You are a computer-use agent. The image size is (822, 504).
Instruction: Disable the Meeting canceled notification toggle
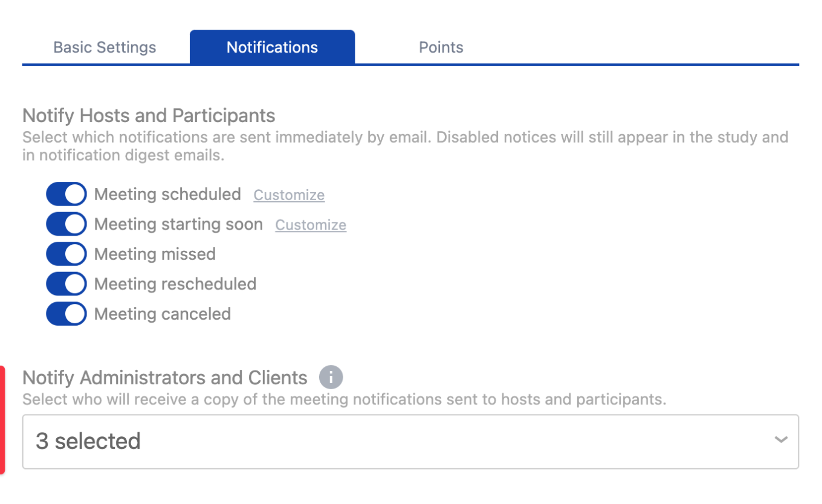(66, 314)
